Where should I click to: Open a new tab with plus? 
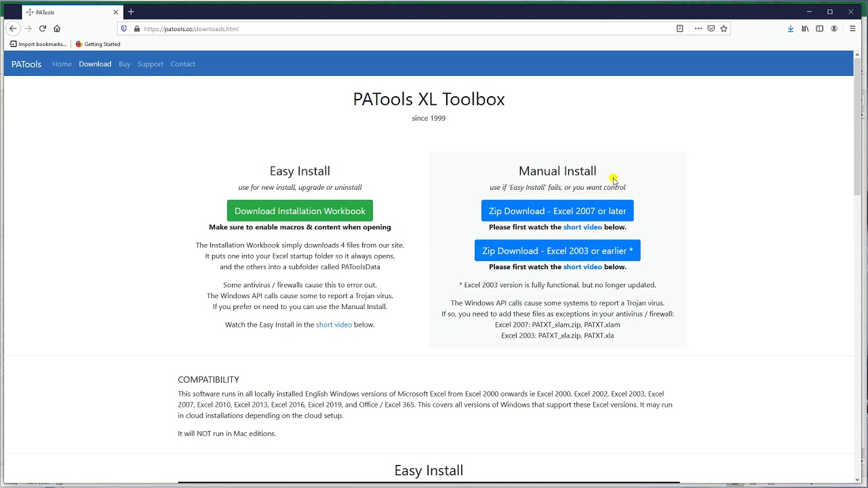(x=131, y=12)
